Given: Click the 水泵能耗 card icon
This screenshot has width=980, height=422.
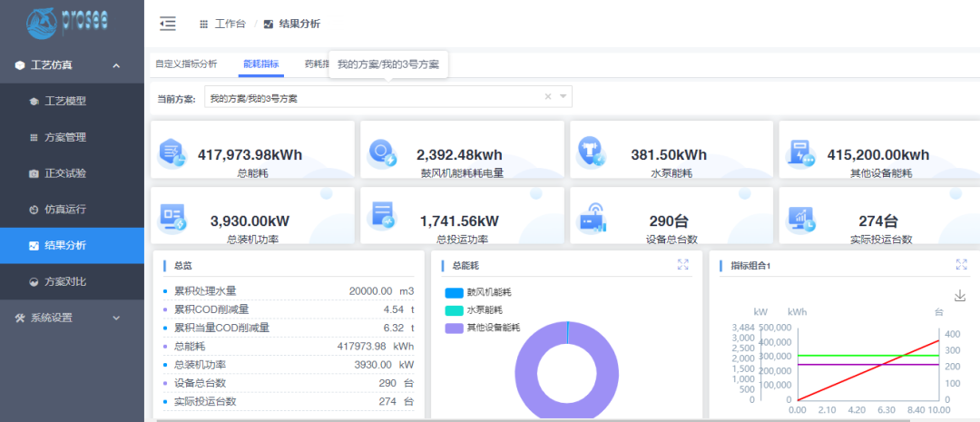Looking at the screenshot, I should pos(592,153).
